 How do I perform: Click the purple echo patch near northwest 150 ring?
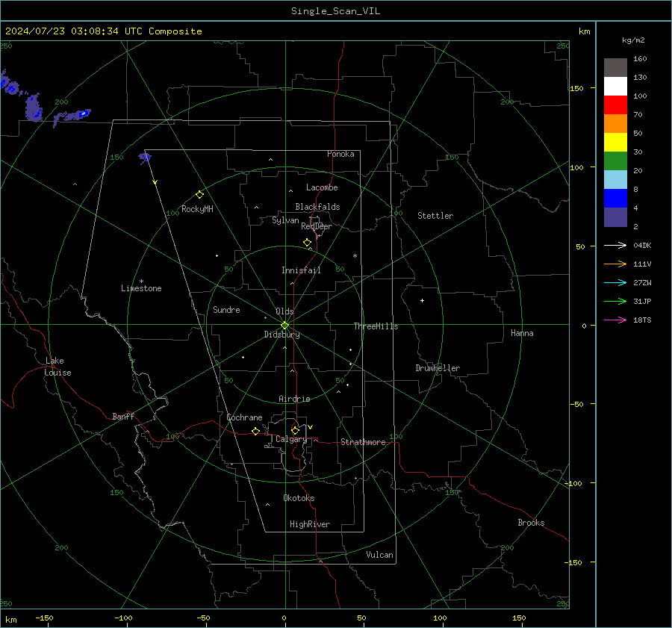tap(145, 158)
